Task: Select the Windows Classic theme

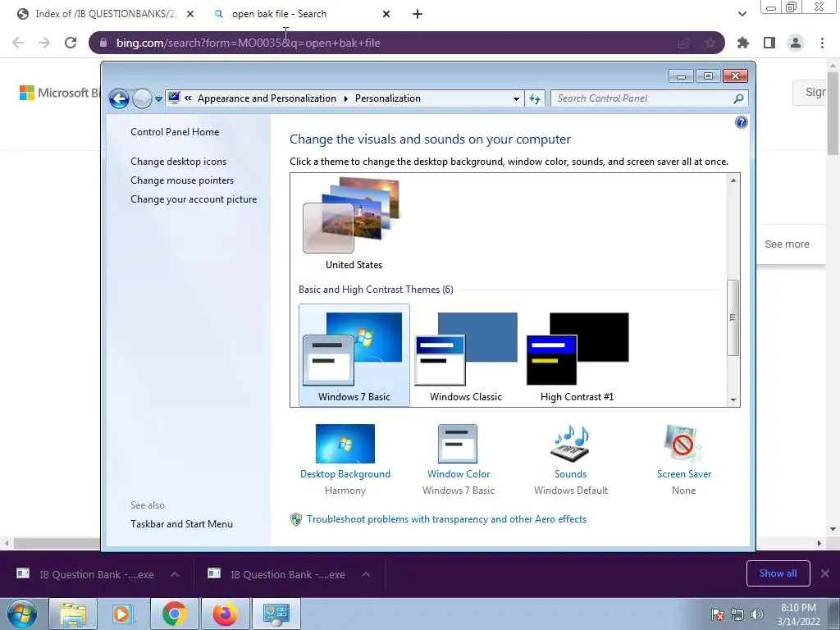Action: pos(466,354)
